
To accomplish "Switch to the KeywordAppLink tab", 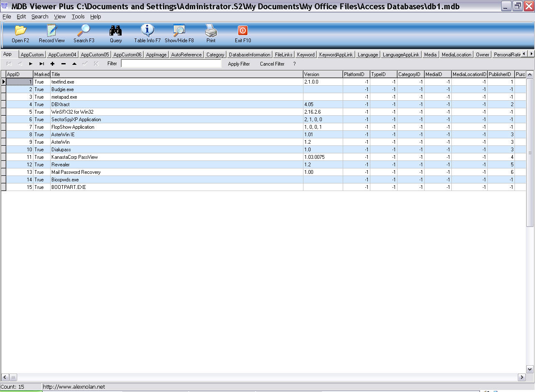I will (336, 55).
